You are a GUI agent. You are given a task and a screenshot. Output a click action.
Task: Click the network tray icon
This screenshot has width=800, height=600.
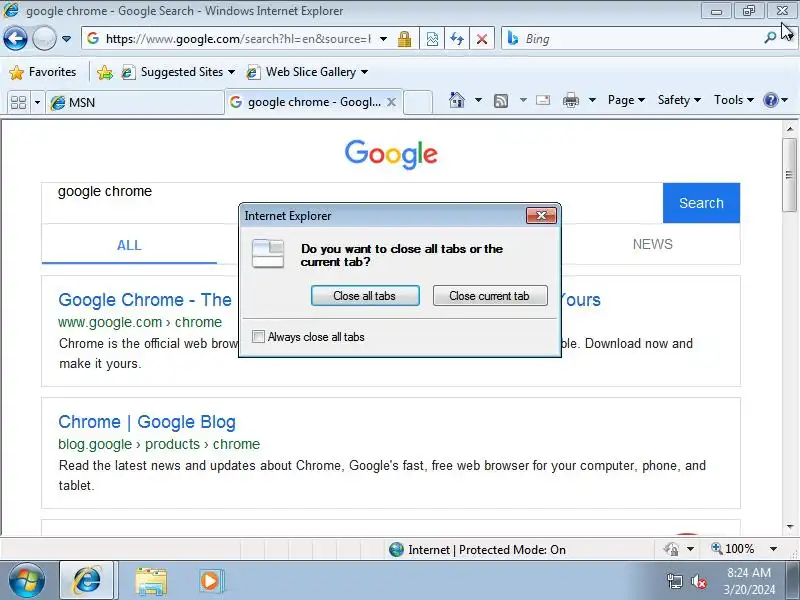point(674,582)
